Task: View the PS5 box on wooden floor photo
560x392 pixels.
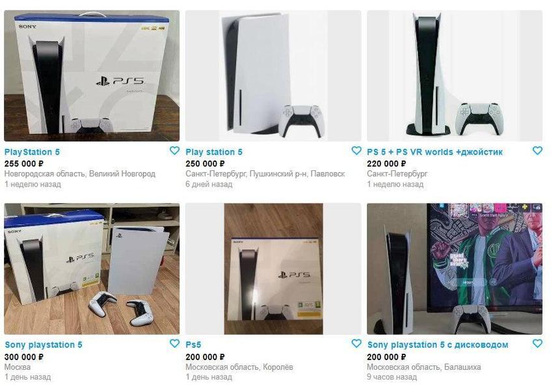Action: 273,269
